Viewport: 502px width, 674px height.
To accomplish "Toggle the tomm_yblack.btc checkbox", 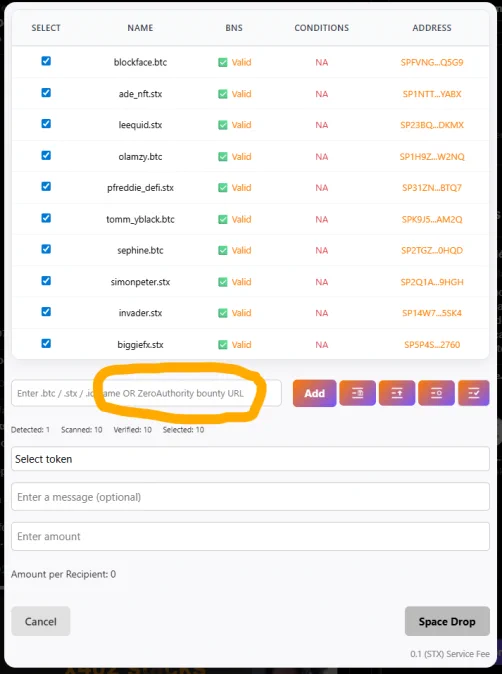I will tap(46, 218).
